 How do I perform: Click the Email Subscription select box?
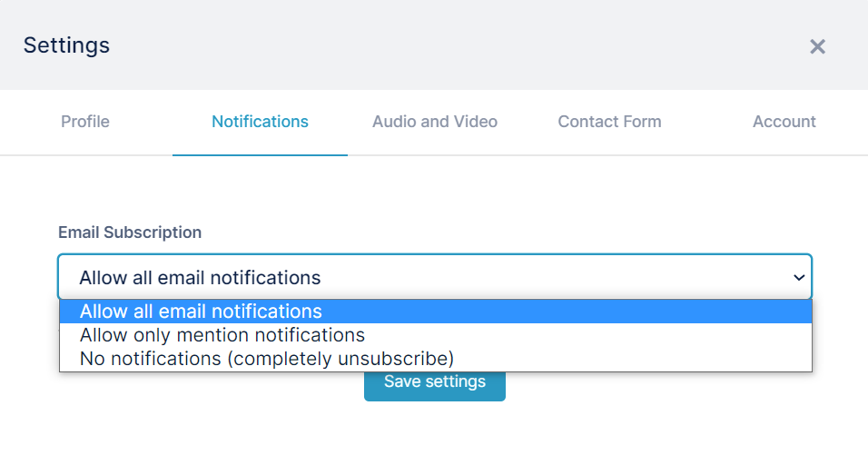coord(435,277)
